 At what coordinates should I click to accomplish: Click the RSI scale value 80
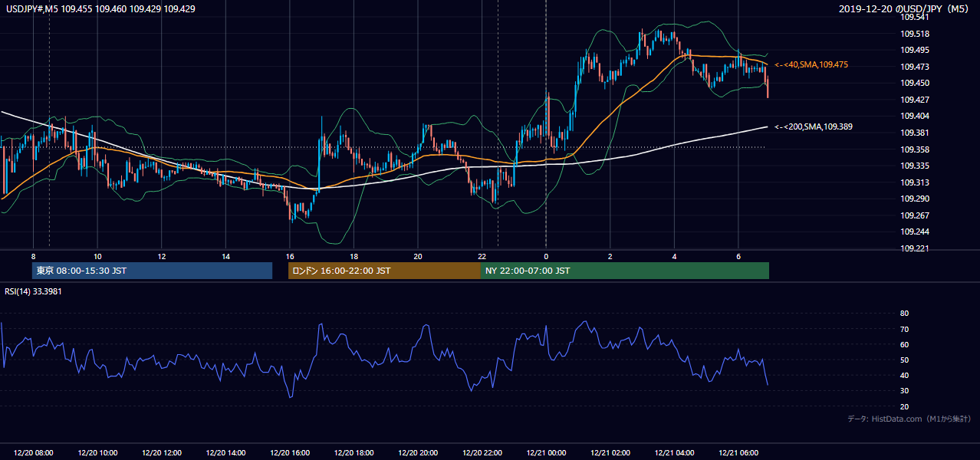[904, 314]
